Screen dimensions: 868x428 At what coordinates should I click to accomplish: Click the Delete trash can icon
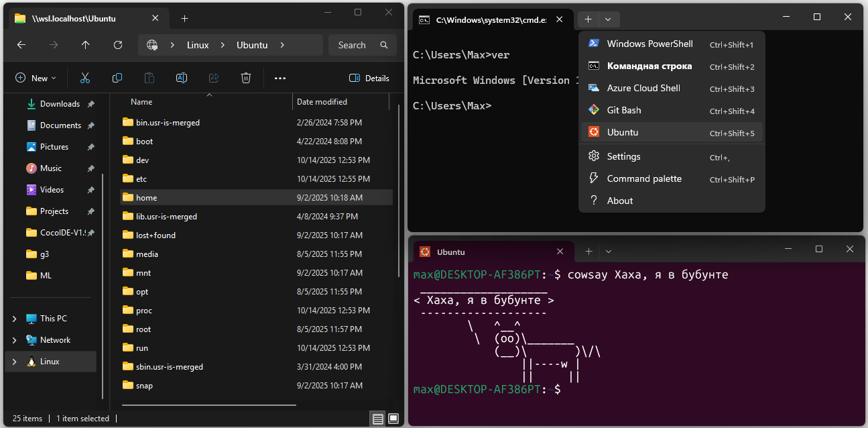(x=246, y=78)
